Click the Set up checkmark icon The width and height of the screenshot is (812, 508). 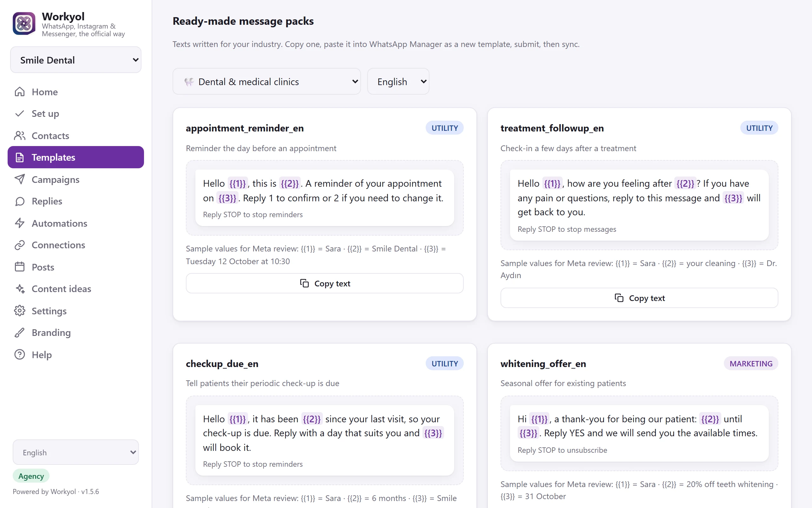click(x=20, y=114)
